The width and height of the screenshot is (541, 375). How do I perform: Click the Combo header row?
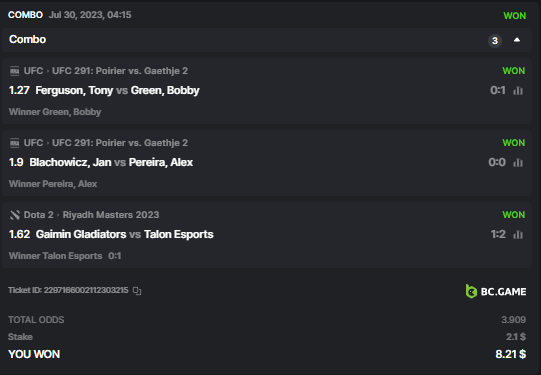[266, 40]
